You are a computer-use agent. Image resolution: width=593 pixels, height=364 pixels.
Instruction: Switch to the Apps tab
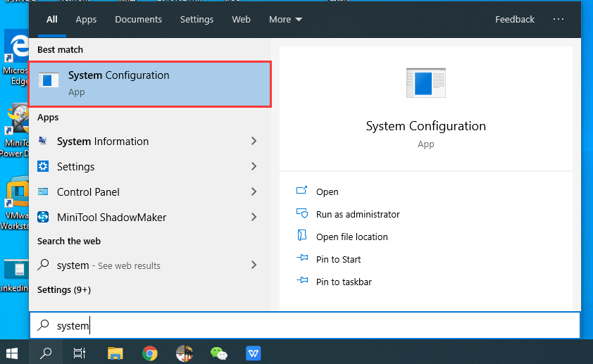pos(86,20)
